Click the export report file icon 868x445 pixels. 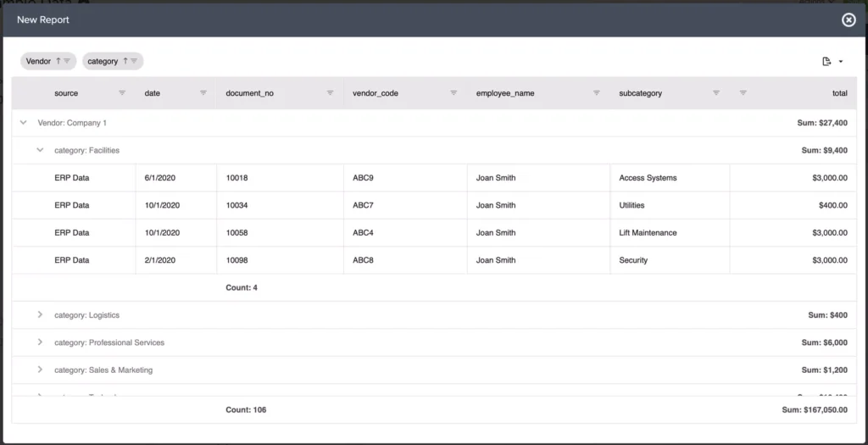tap(826, 61)
